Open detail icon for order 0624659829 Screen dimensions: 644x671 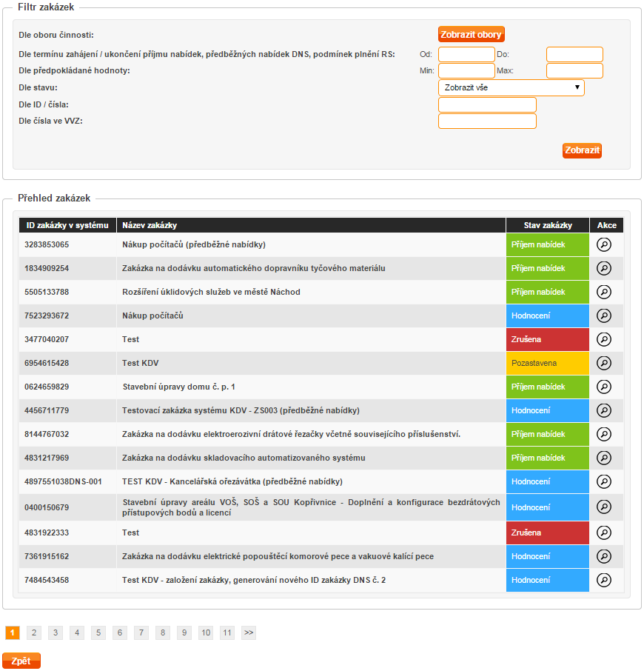click(x=603, y=387)
